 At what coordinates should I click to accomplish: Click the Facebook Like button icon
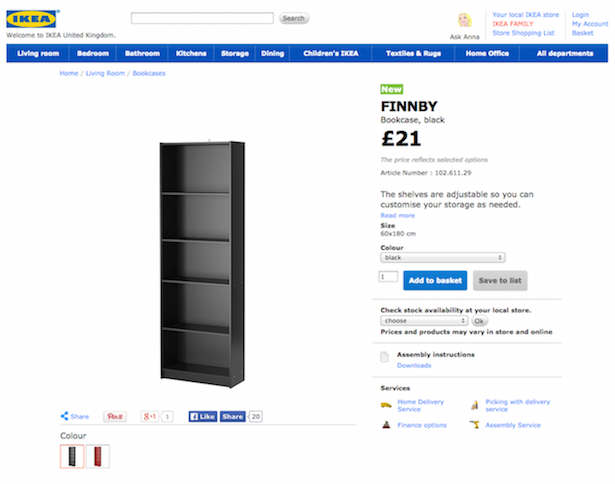(202, 416)
